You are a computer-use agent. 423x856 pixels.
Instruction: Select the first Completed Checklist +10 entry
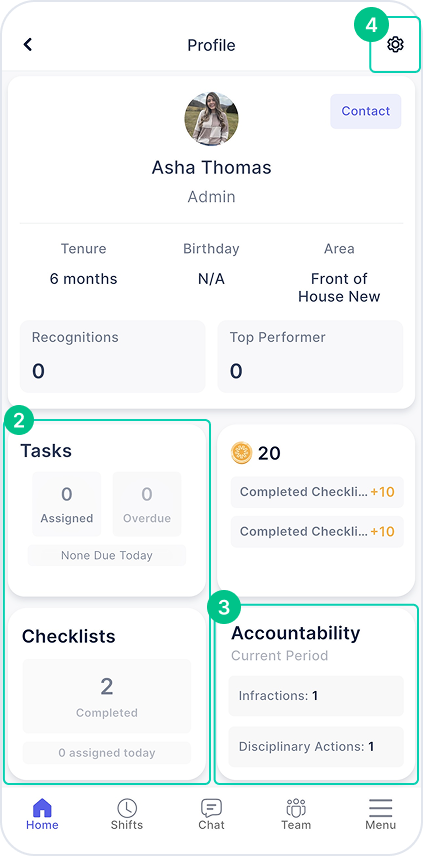317,492
